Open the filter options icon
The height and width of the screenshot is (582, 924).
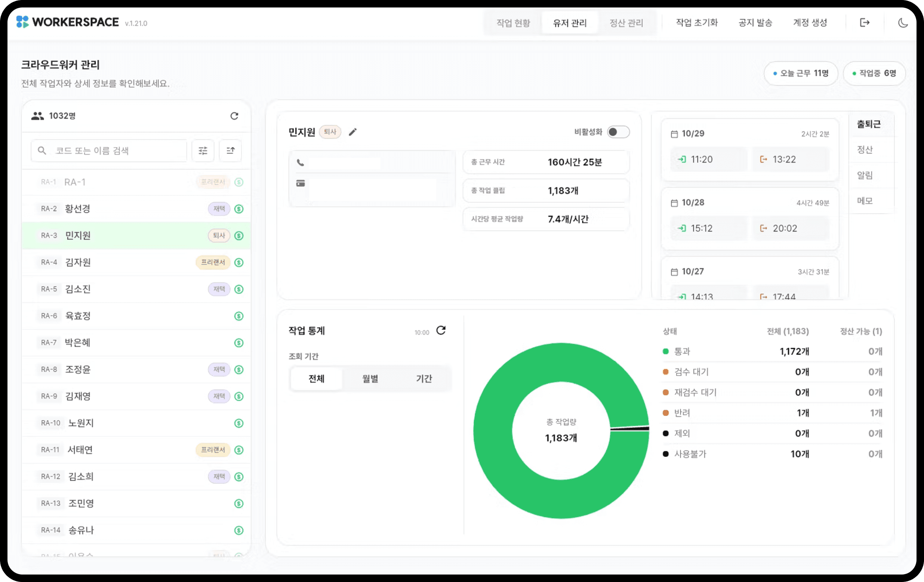pos(203,151)
